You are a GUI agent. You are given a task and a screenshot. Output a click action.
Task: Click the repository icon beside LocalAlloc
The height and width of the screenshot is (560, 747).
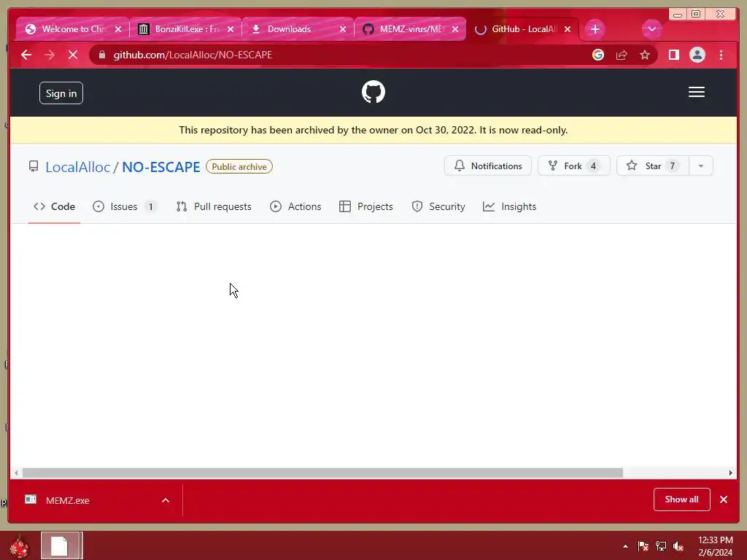pyautogui.click(x=34, y=167)
